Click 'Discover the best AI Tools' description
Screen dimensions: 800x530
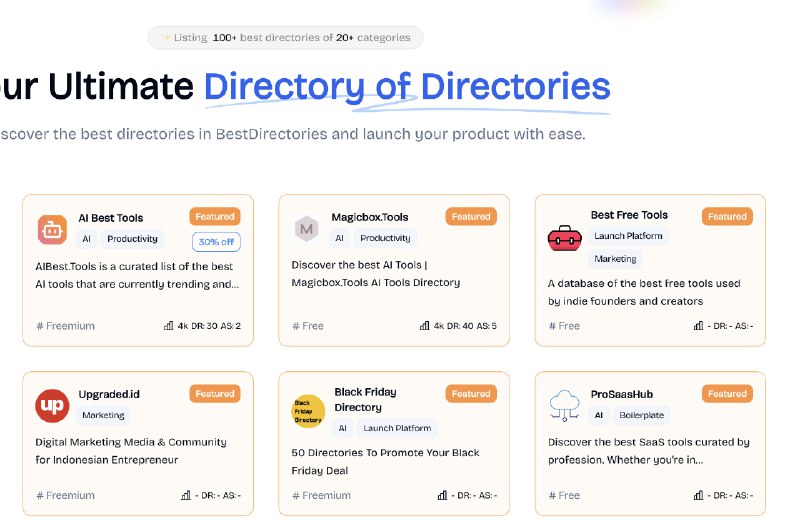point(376,273)
